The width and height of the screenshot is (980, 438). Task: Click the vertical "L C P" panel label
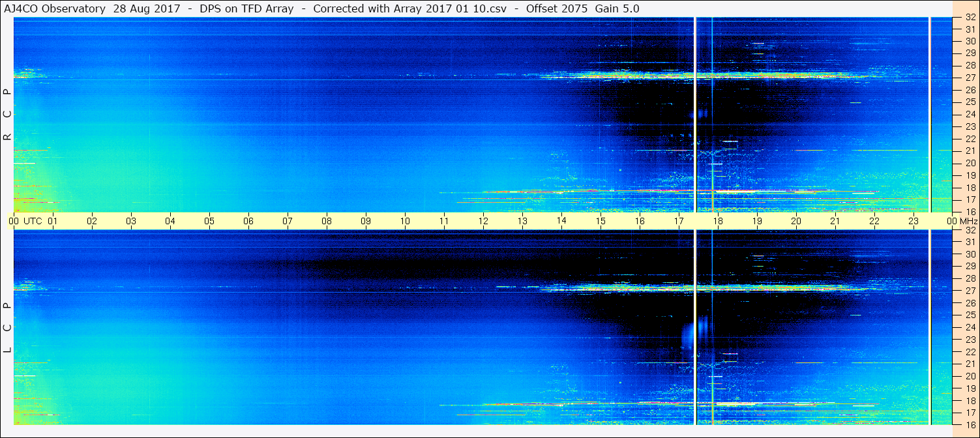(7, 328)
